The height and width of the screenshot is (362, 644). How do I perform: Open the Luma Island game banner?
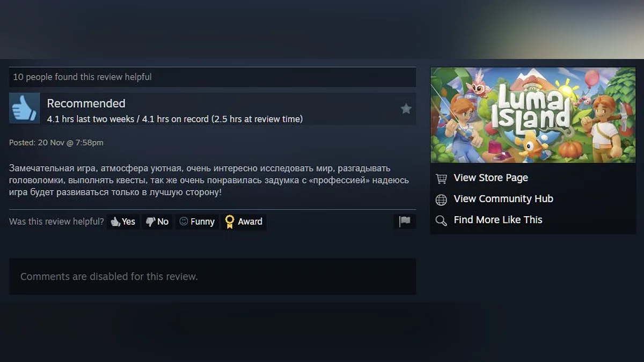(533, 115)
